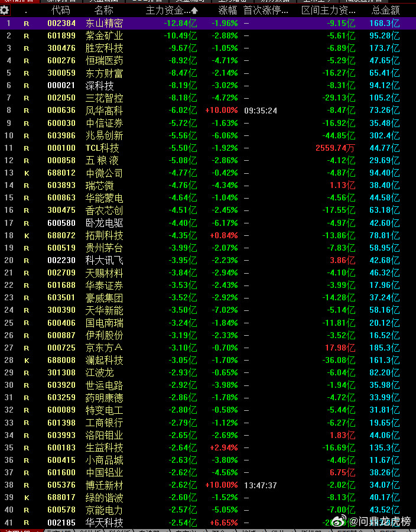Select stock name 贵州茅台

104,248
